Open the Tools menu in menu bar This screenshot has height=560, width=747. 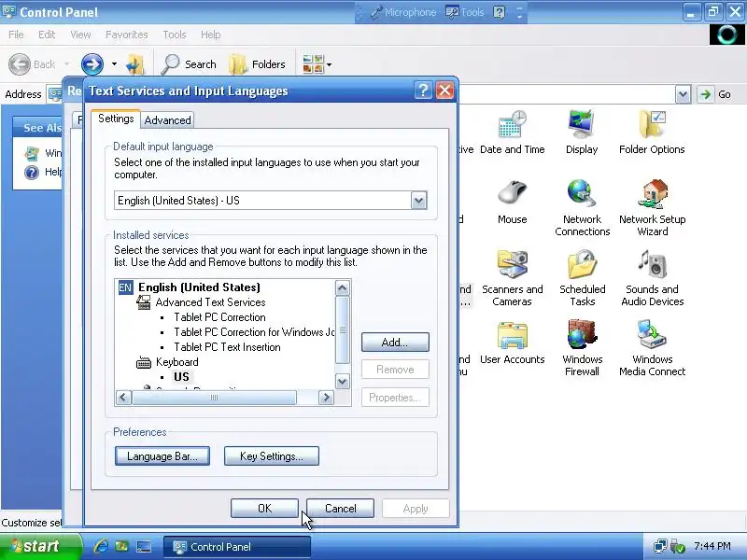(175, 35)
